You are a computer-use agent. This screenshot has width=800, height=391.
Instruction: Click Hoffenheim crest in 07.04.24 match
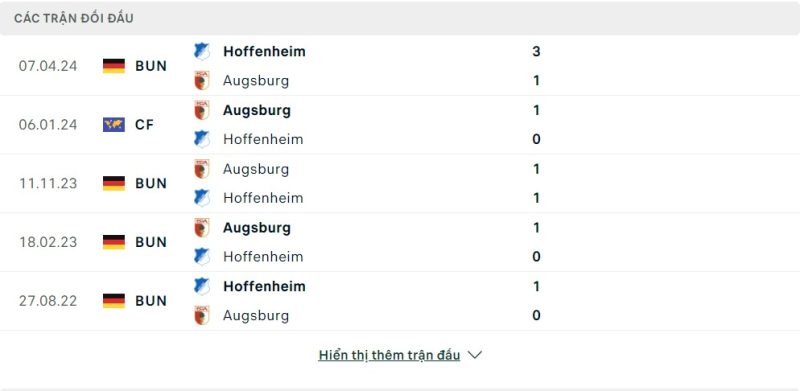click(x=202, y=52)
